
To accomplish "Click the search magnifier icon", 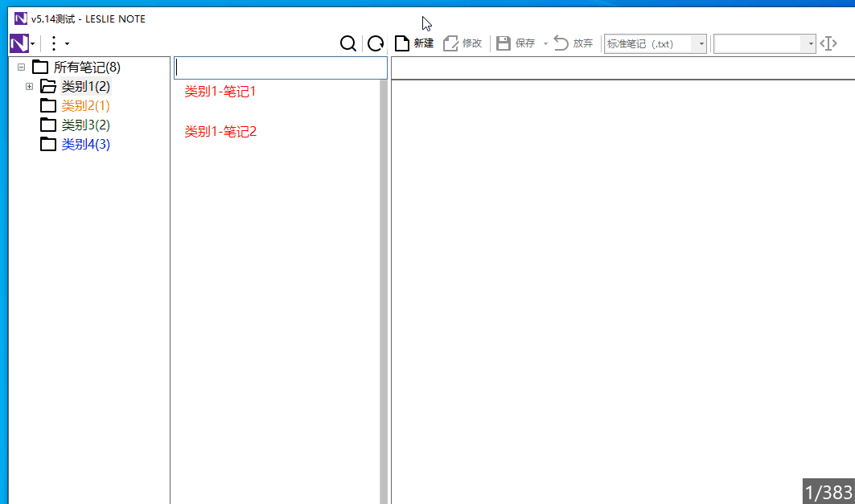I will click(x=348, y=43).
